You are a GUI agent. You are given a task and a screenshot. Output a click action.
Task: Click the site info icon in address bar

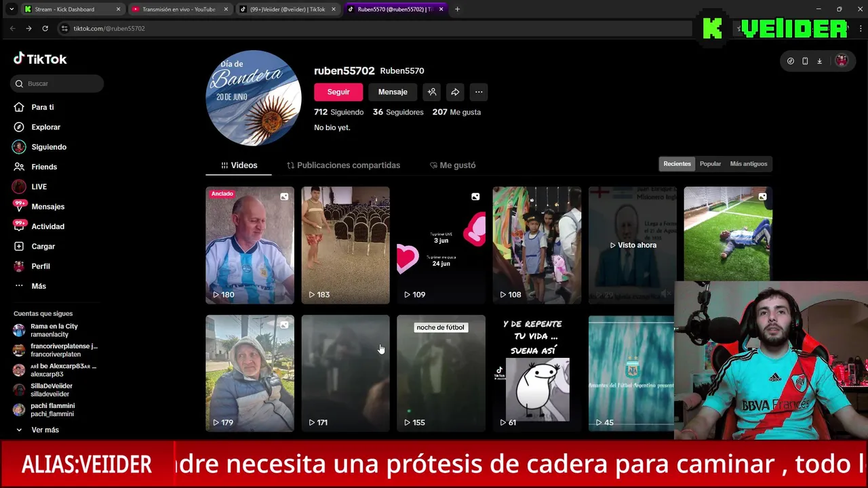point(64,28)
